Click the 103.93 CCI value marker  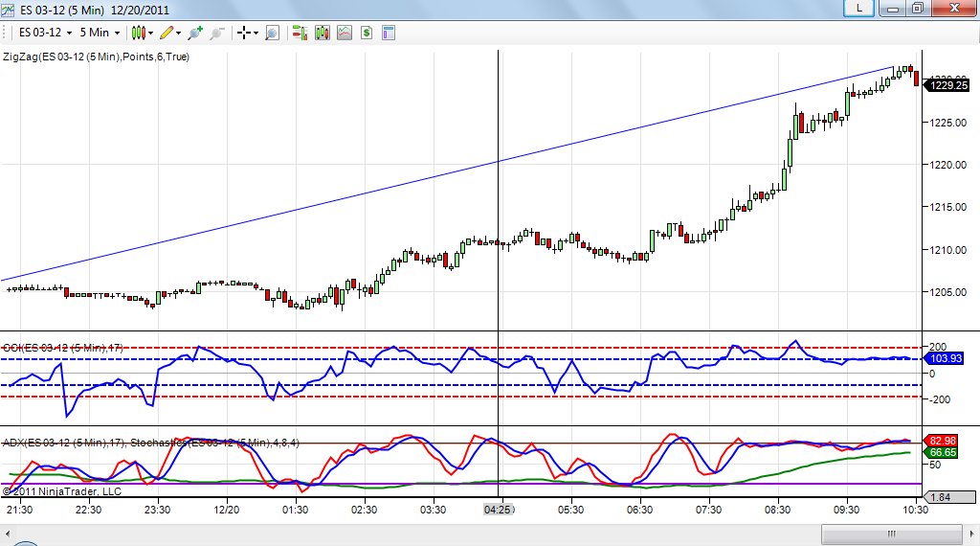click(x=944, y=358)
